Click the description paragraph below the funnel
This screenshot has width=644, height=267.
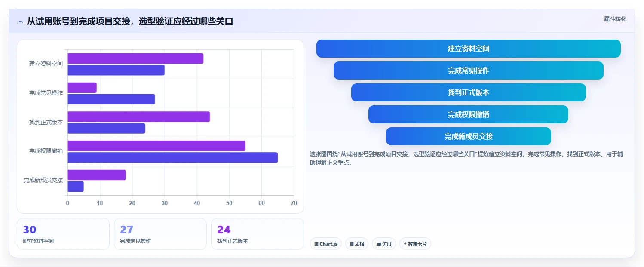(466, 158)
